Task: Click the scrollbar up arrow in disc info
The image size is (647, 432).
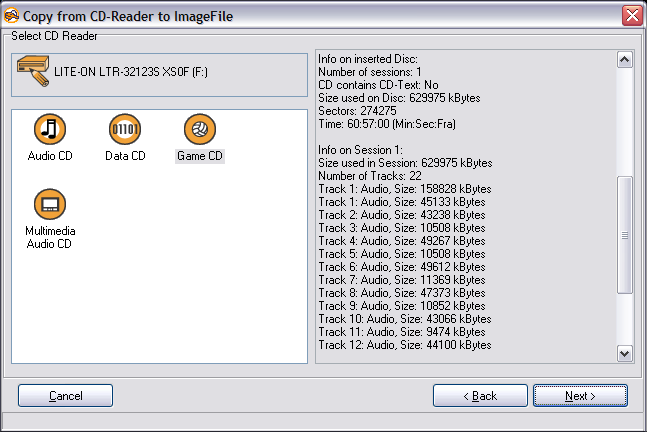Action: (x=625, y=60)
